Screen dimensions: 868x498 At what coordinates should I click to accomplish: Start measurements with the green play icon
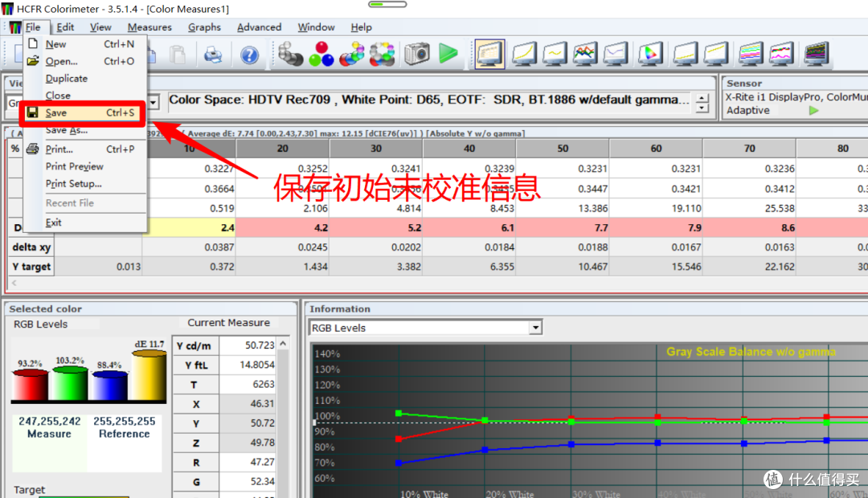point(448,55)
